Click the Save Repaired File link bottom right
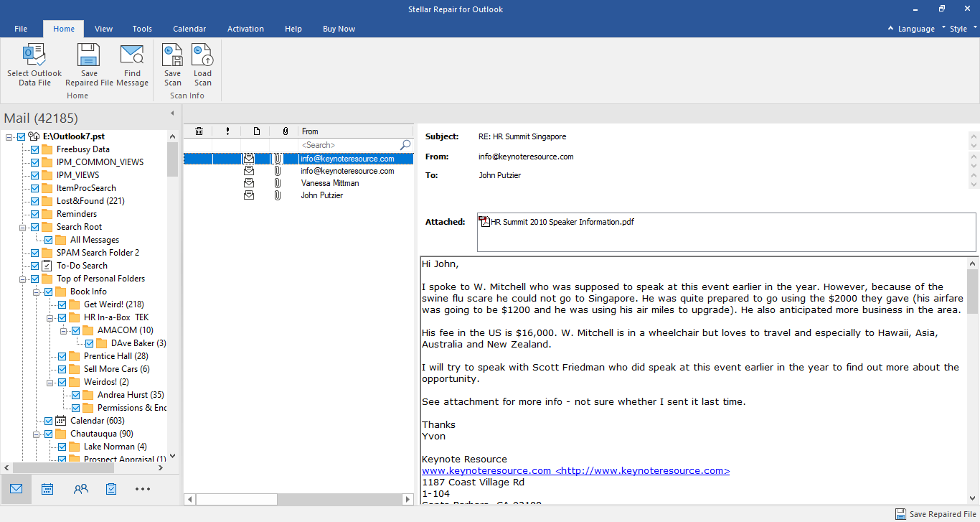 (940, 514)
